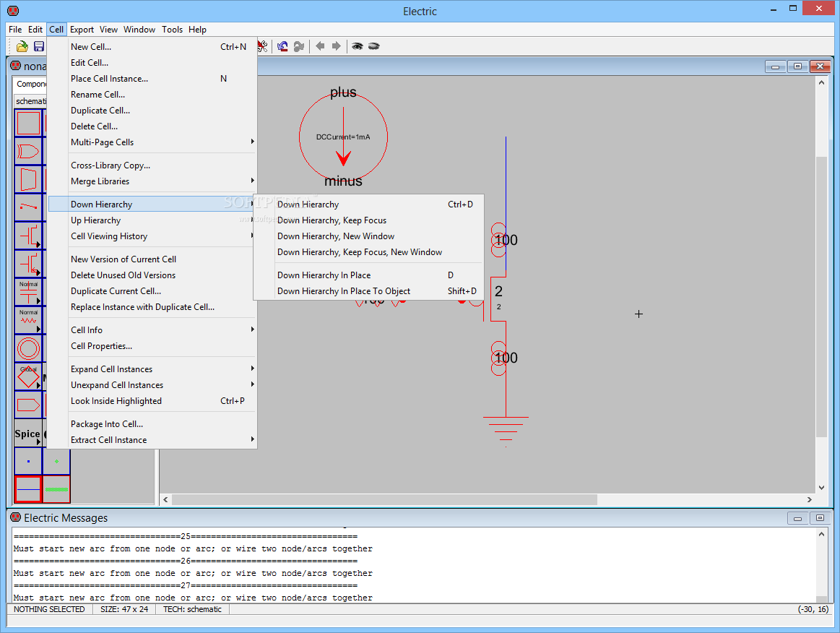Select the blue wire arc palette entry
This screenshot has height=633, width=840.
click(28, 489)
